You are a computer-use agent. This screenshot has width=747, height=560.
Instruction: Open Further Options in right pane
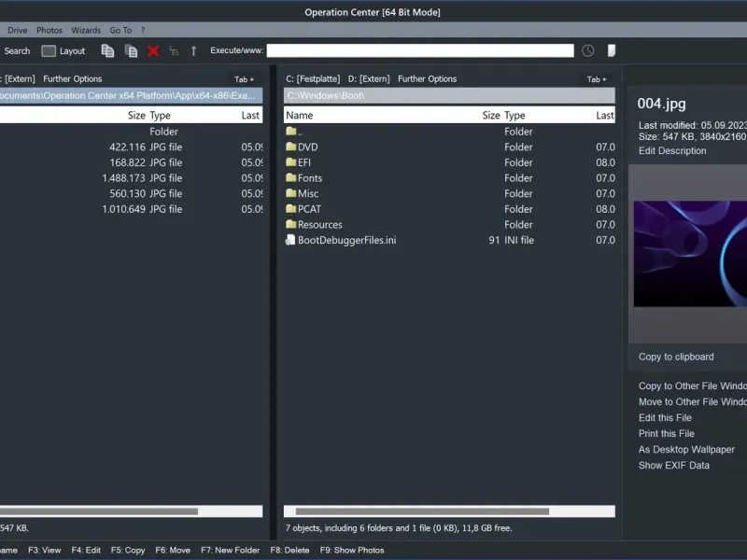pyautogui.click(x=428, y=79)
